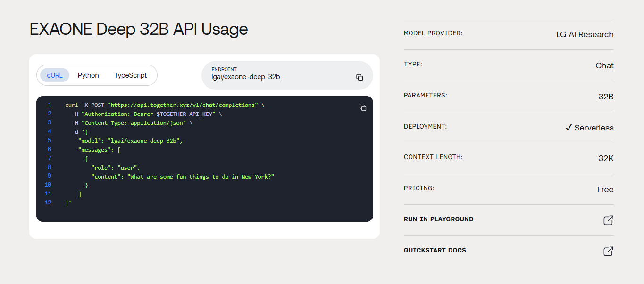Click the DEPLOYMENT label
Screen dimensions: 644x284
click(425, 126)
